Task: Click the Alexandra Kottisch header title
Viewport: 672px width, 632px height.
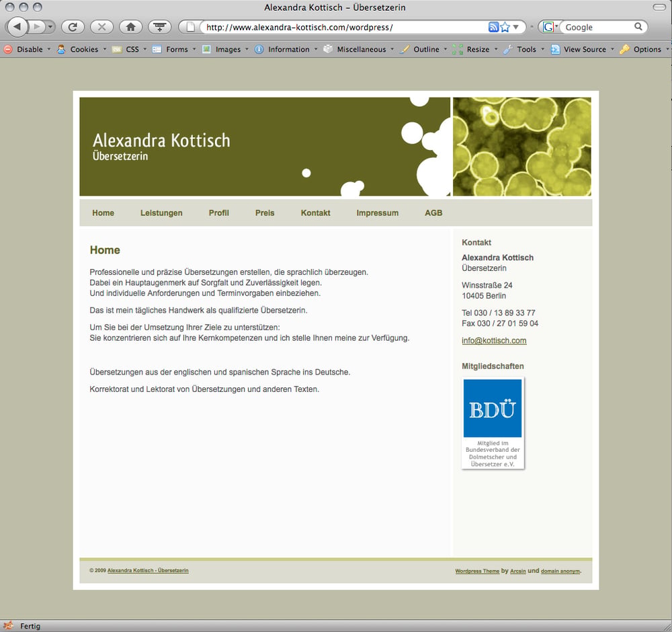Action: (161, 141)
